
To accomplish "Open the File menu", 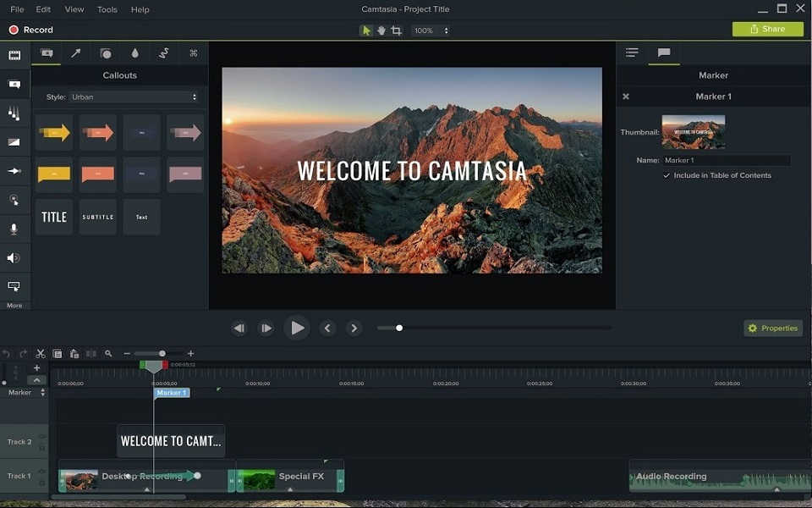I will [17, 9].
